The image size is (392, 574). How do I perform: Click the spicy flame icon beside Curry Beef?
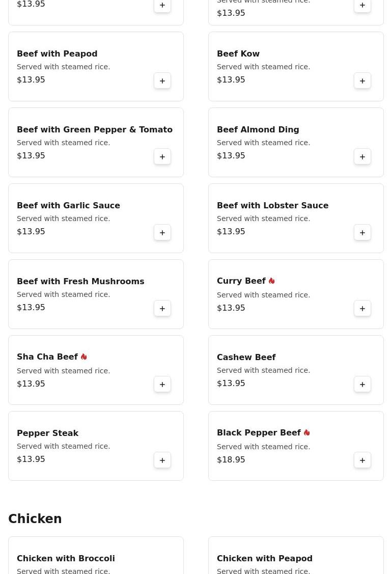[x=272, y=281]
